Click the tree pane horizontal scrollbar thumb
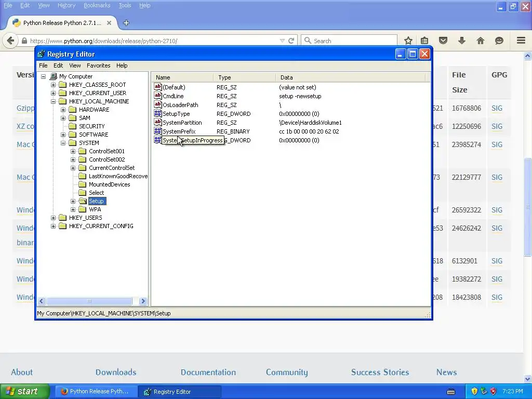This screenshot has width=532, height=399. pos(89,301)
